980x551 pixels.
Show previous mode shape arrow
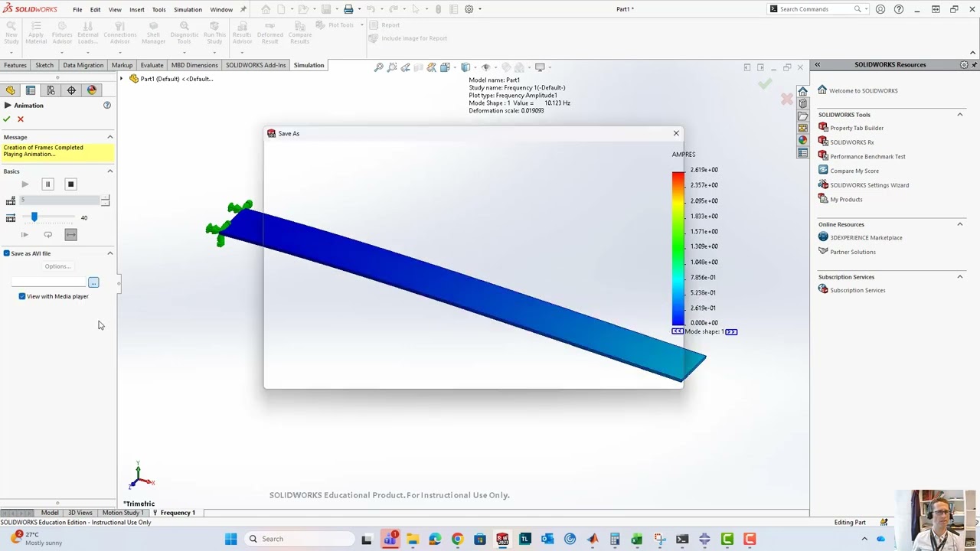tap(678, 331)
